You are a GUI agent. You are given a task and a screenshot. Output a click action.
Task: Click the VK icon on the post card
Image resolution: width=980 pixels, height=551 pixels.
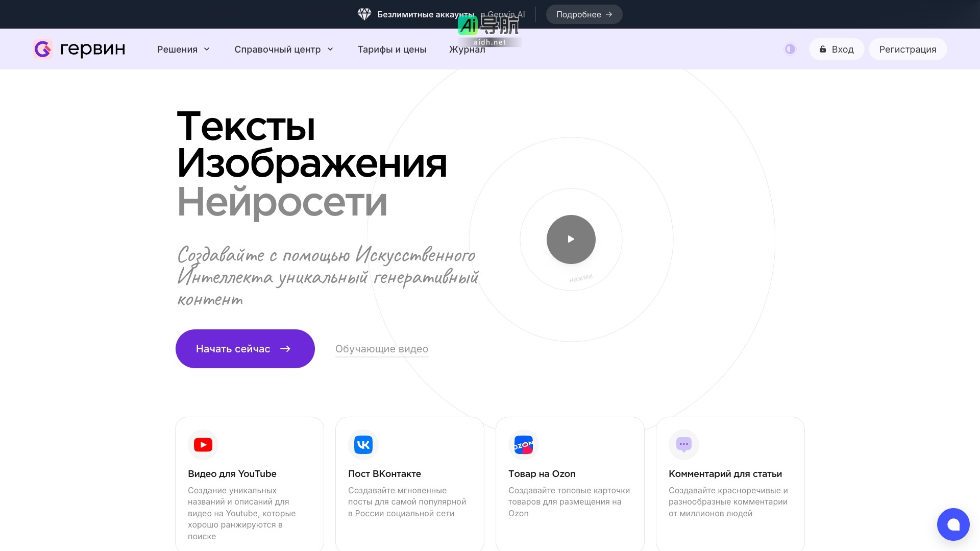pos(363,445)
